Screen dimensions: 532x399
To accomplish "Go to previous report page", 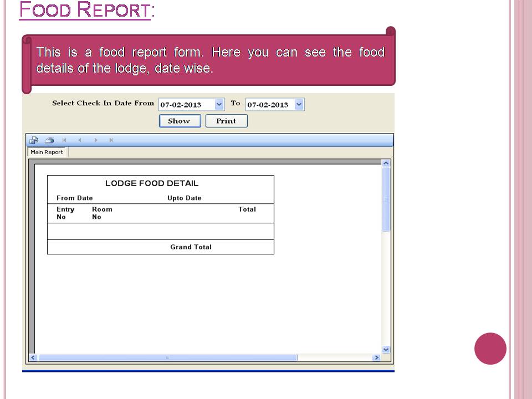I will pyautogui.click(x=80, y=140).
